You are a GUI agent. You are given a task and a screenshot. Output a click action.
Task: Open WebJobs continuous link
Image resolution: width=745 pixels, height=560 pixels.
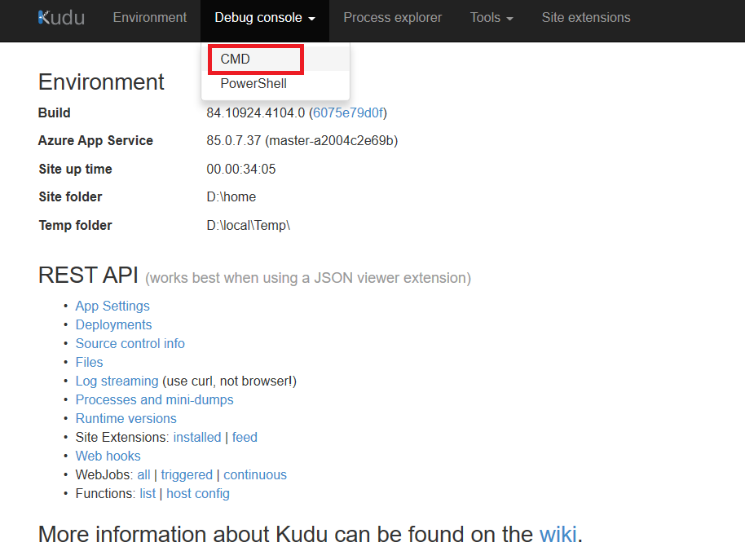[x=255, y=475]
